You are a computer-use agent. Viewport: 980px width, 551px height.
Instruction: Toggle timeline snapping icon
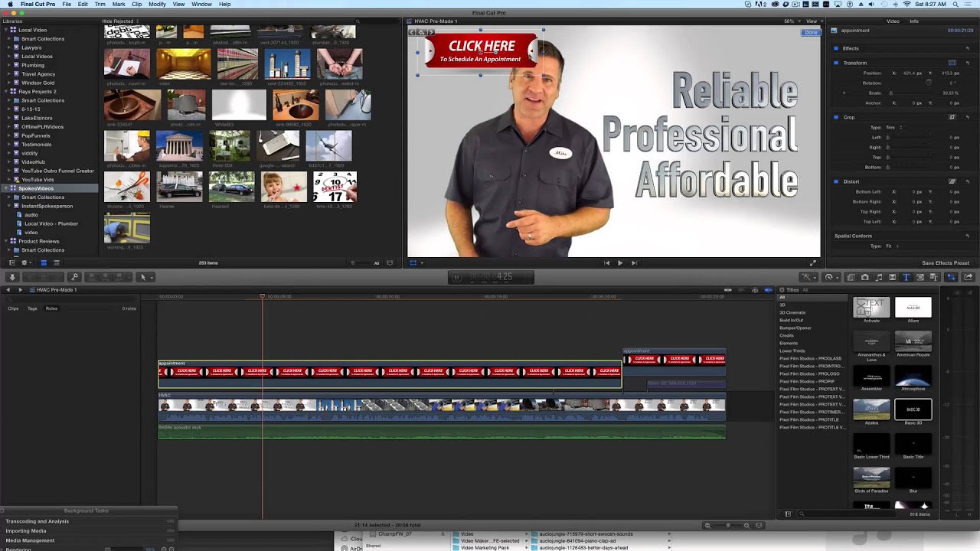(x=768, y=290)
